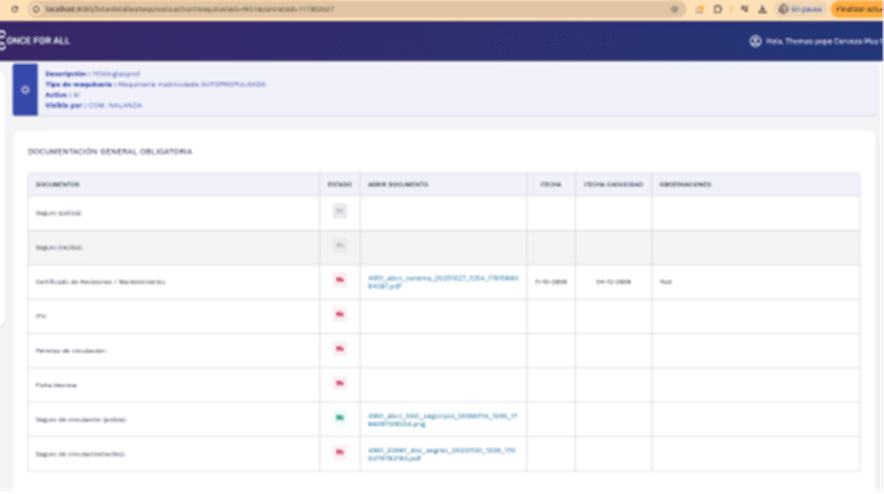The width and height of the screenshot is (884, 494).
Task: Click the gray status icon for Seguro (póliza)
Action: pyautogui.click(x=340, y=211)
